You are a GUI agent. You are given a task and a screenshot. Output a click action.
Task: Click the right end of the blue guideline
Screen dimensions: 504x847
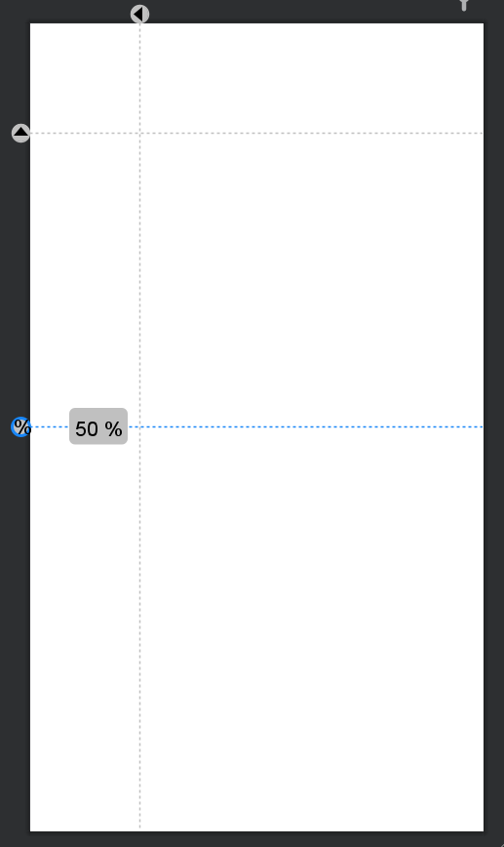pos(480,426)
